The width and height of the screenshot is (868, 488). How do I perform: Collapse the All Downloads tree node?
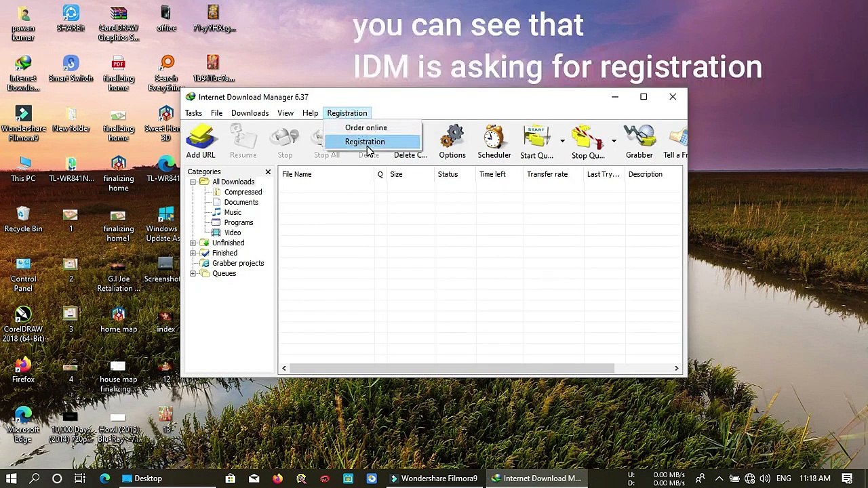coord(193,182)
